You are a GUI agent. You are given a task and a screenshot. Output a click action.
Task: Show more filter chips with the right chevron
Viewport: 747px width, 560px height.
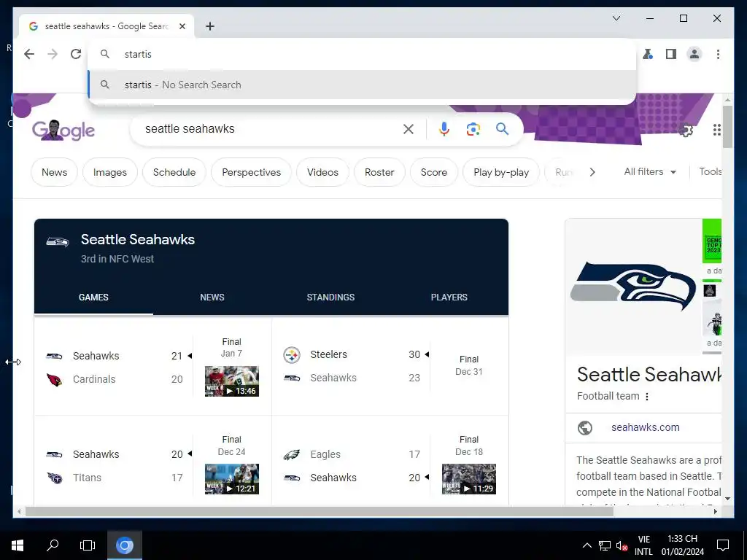tap(592, 172)
